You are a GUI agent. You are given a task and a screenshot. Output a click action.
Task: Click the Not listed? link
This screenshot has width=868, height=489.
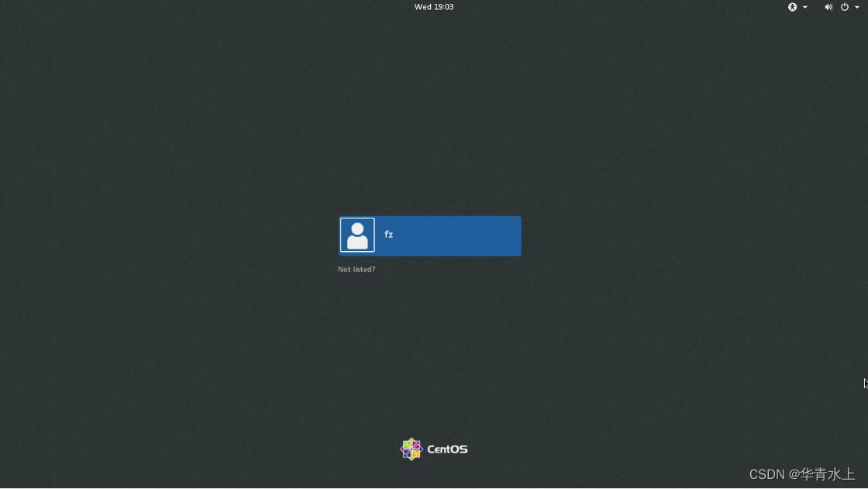pyautogui.click(x=356, y=269)
